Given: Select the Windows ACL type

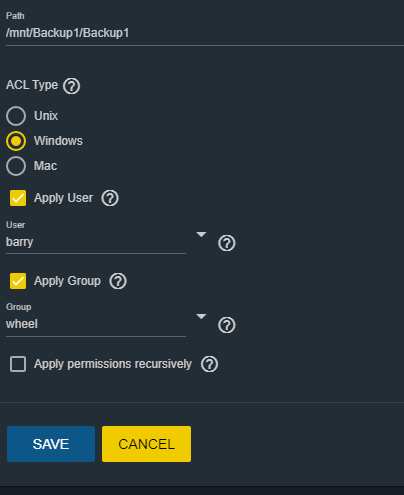Looking at the screenshot, I should tap(16, 141).
